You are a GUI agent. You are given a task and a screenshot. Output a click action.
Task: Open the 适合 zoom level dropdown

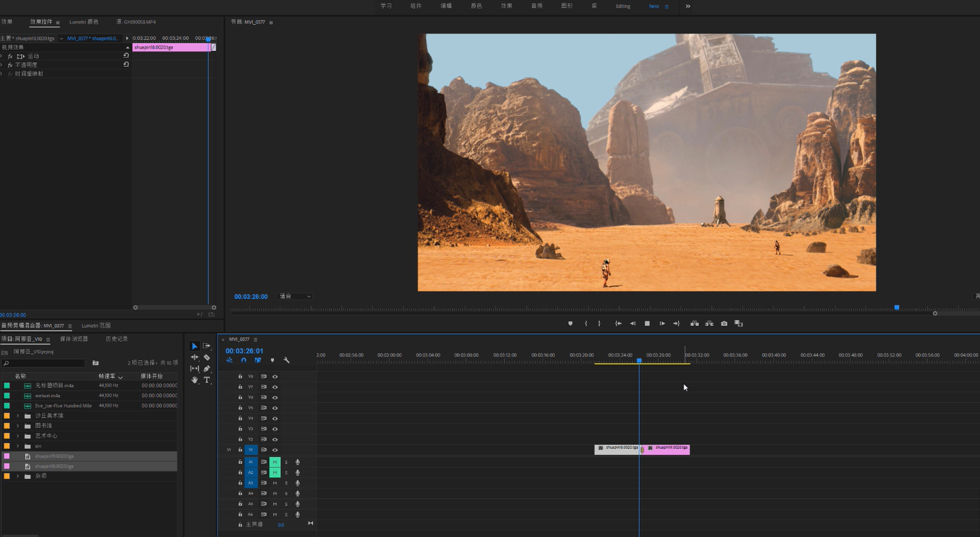point(295,297)
